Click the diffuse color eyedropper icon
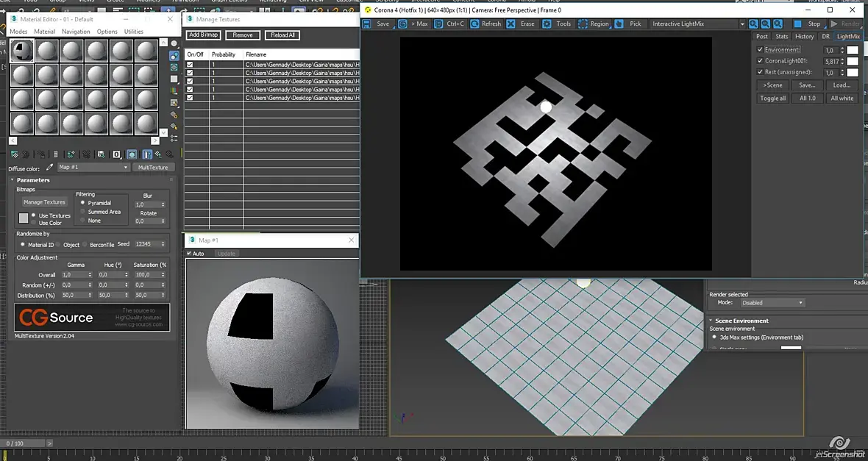Screen dimensions: 868x461 50,168
